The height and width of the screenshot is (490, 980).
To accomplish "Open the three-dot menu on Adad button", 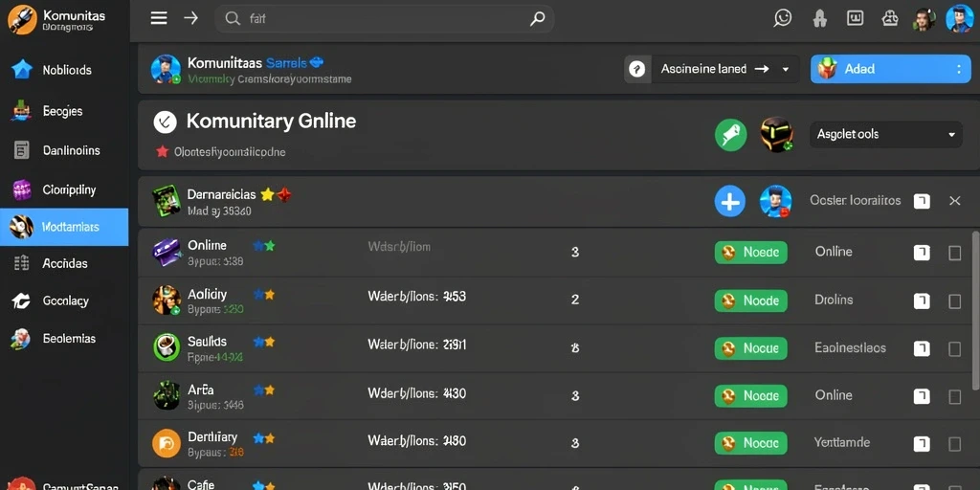I will click(959, 69).
